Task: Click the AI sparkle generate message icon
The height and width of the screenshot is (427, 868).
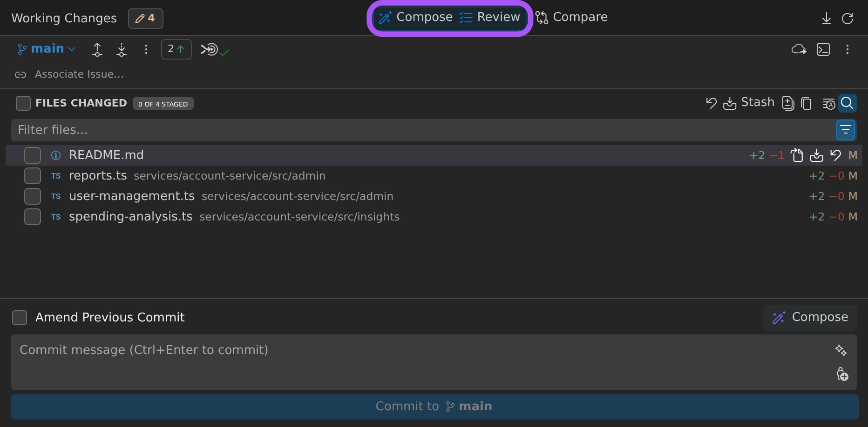Action: coord(841,350)
